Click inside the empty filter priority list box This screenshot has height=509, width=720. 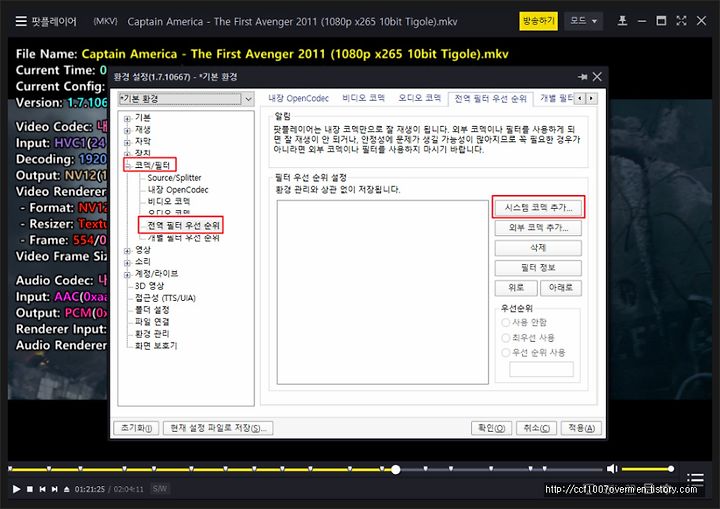click(x=382, y=292)
